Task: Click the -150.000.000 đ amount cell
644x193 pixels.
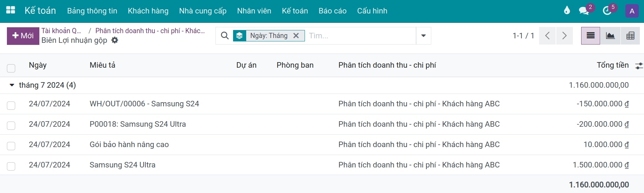Action: click(x=603, y=104)
